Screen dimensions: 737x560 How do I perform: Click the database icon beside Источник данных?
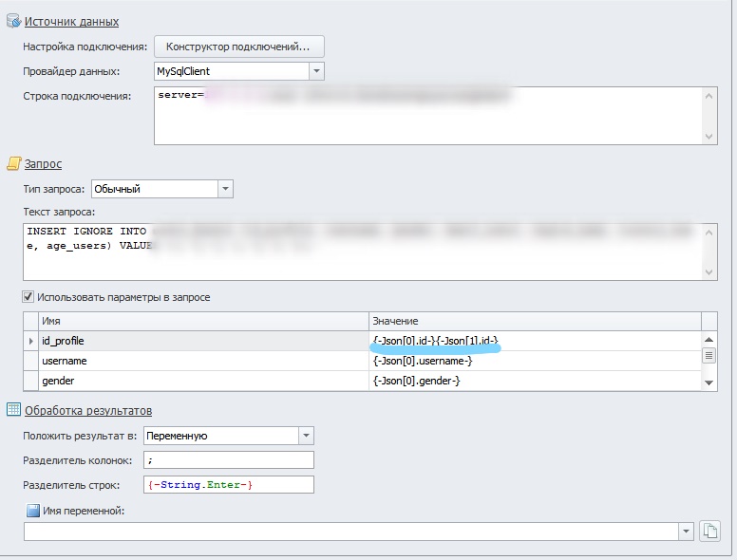click(x=13, y=21)
